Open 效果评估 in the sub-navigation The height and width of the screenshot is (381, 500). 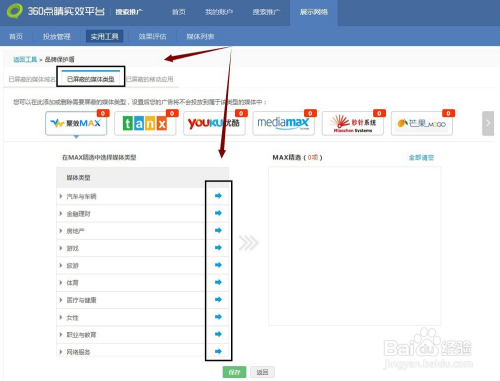pyautogui.click(x=152, y=36)
